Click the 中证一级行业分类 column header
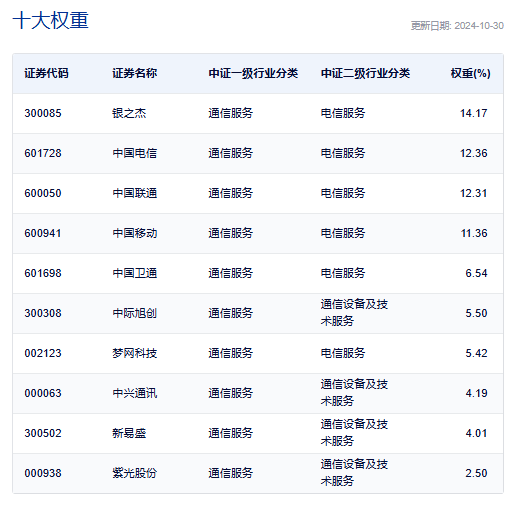521x513 pixels. tap(253, 73)
